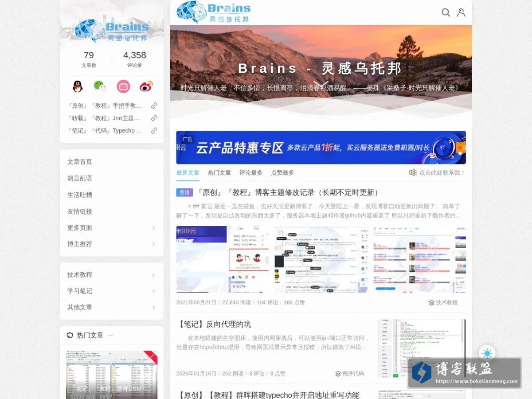Open the WeChat contact icon
Screen dimensions: 532x399
[x=100, y=86]
